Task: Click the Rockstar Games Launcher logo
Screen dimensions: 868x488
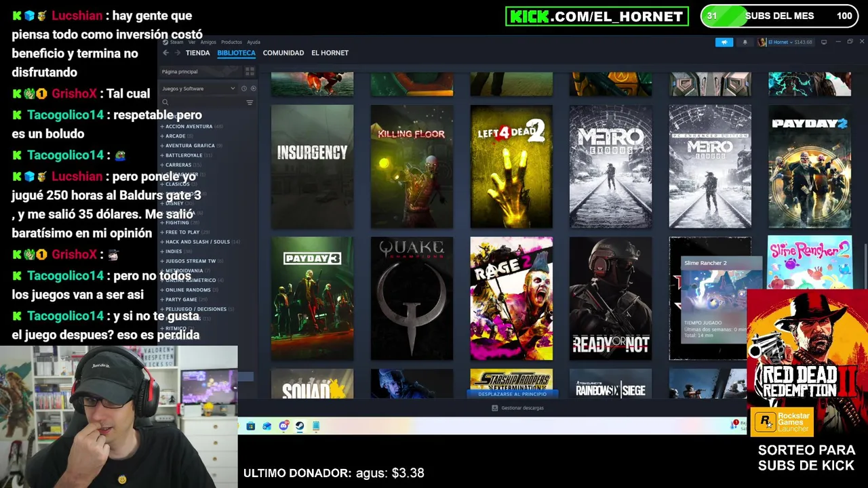Action: click(783, 422)
